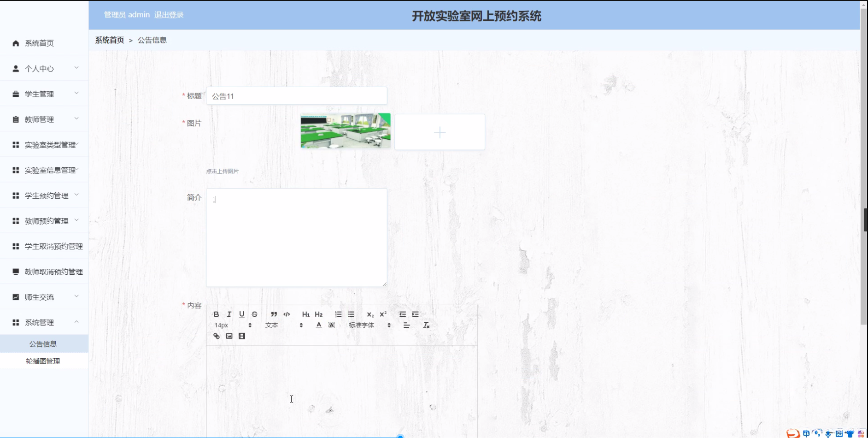The image size is (868, 438).
Task: Insert a video into the content editor
Action: click(242, 336)
